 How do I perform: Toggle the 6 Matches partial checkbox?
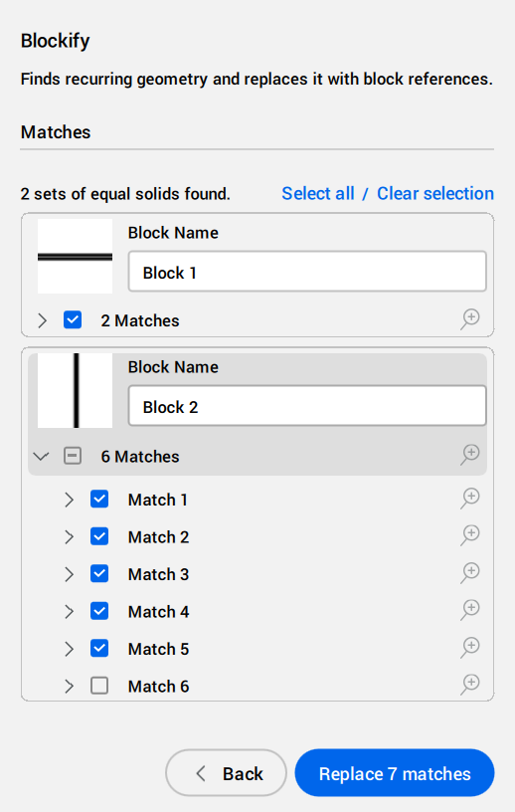coord(73,456)
